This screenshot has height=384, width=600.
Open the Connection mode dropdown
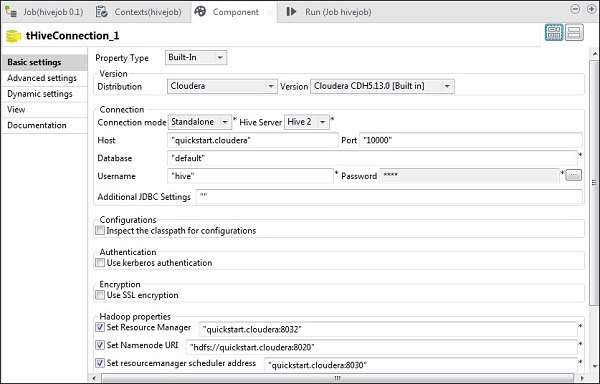coord(200,122)
